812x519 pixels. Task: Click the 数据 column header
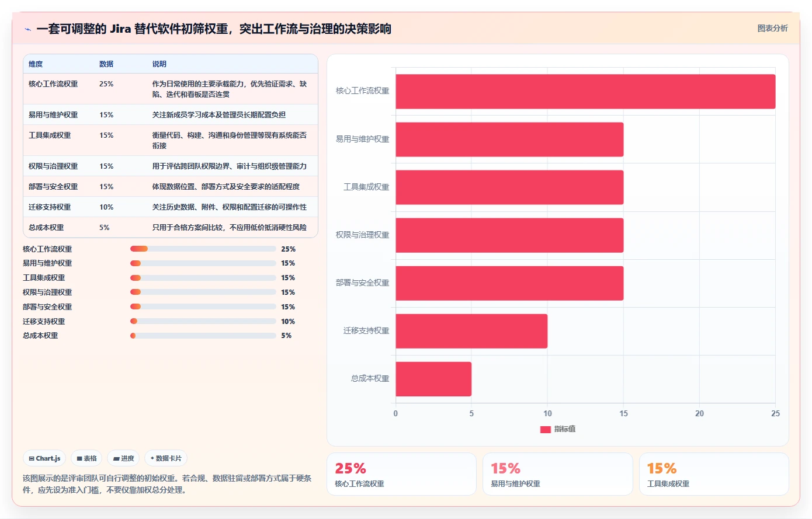tap(106, 64)
